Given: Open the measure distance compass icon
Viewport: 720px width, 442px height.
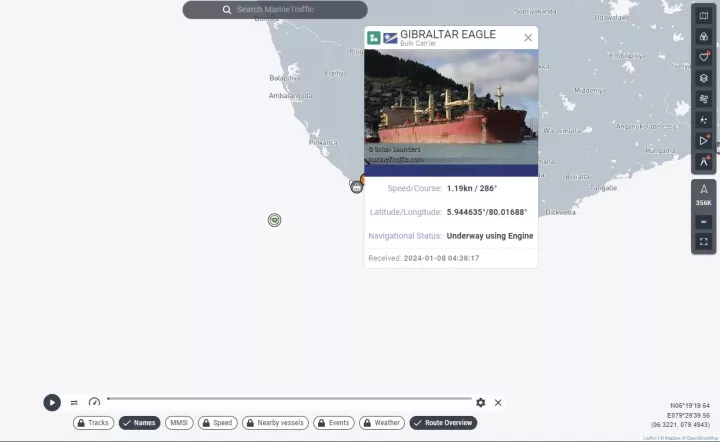Looking at the screenshot, I should [x=703, y=162].
